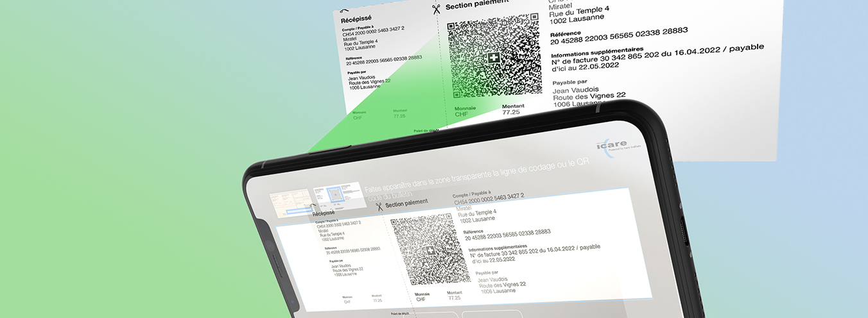Tap the scissors icon beside tablet 'Section paiement'
Screen dimensions: 868x318
379,206
